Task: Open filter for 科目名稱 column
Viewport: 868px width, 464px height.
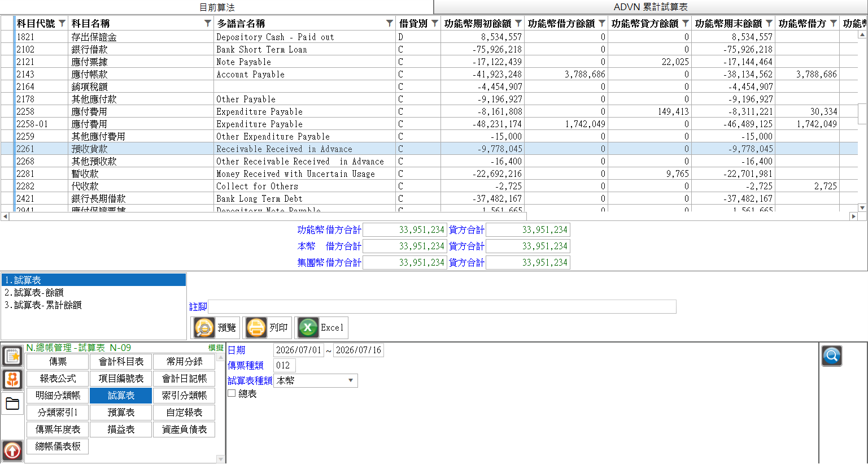Action: (x=208, y=23)
